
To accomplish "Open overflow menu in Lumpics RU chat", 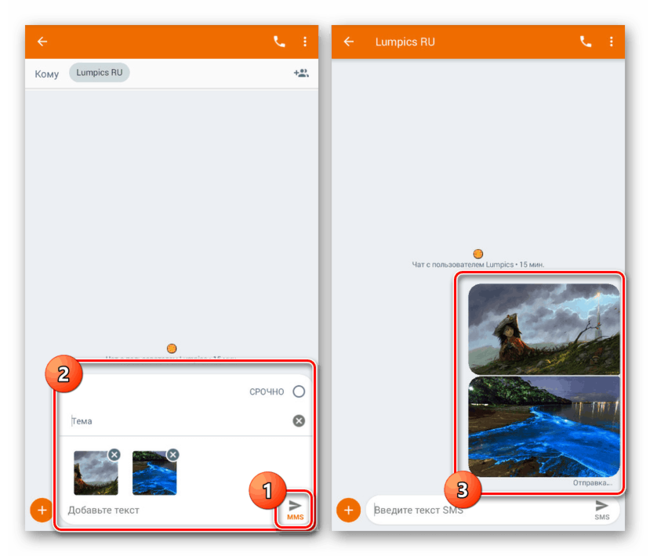I will [x=611, y=41].
